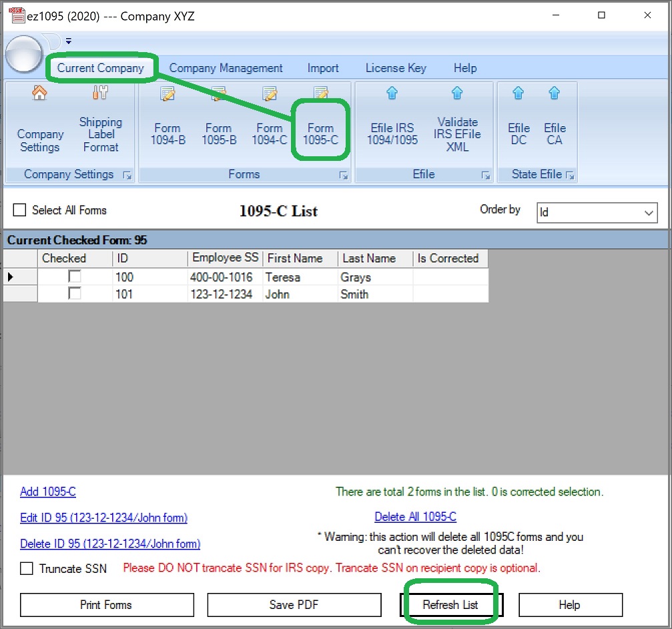Enable the Select All Forms checkbox
The width and height of the screenshot is (672, 629).
(x=19, y=210)
